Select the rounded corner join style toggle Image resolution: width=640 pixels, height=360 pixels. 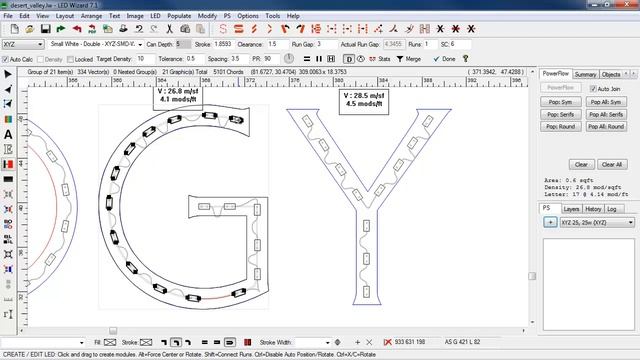pyautogui.click(x=176, y=342)
